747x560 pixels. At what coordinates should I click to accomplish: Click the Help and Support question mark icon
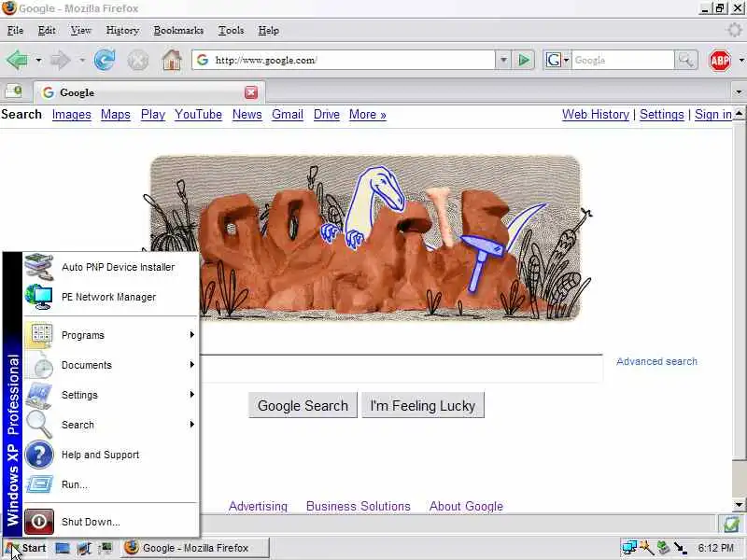tap(39, 455)
